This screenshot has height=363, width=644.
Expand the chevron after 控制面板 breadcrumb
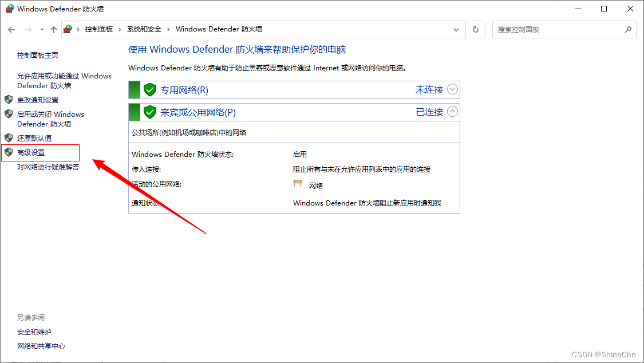(120, 30)
